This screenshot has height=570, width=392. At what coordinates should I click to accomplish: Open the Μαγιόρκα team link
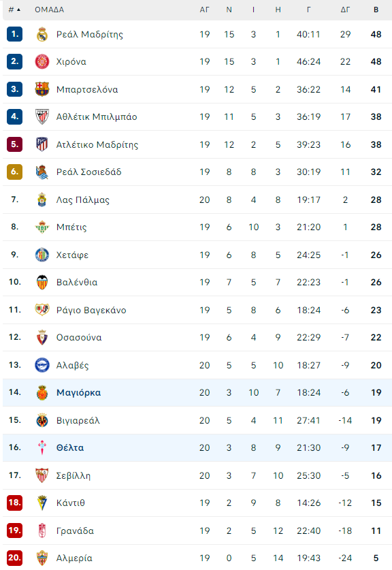78,393
